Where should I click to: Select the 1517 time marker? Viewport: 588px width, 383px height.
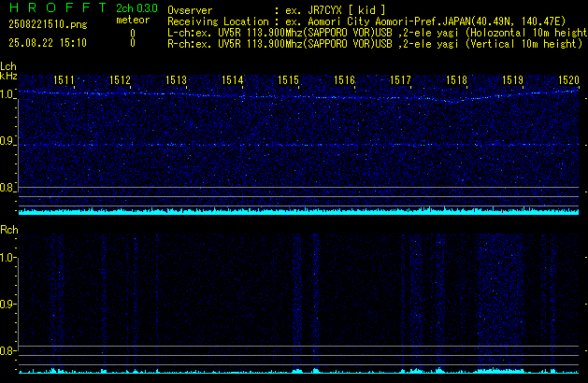pyautogui.click(x=400, y=80)
